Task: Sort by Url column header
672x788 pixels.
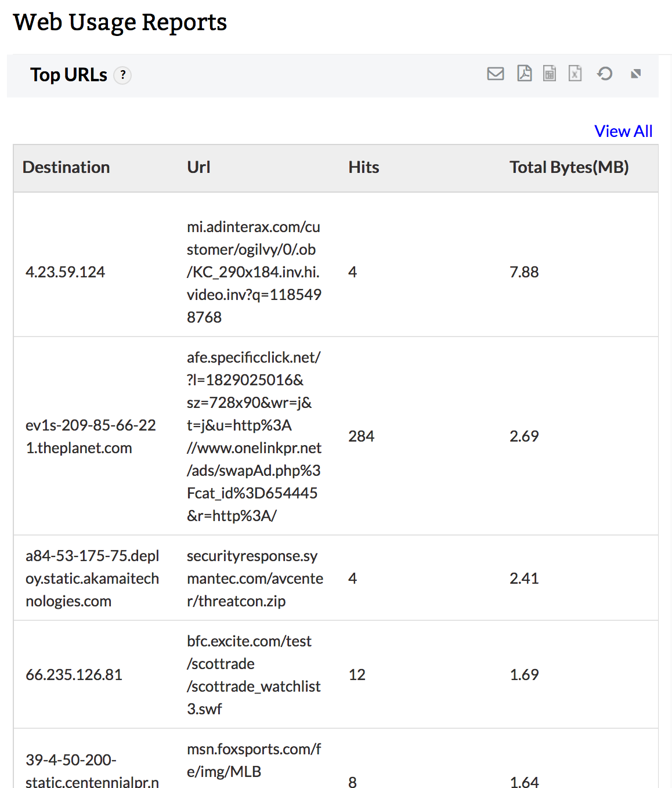Action: point(198,167)
